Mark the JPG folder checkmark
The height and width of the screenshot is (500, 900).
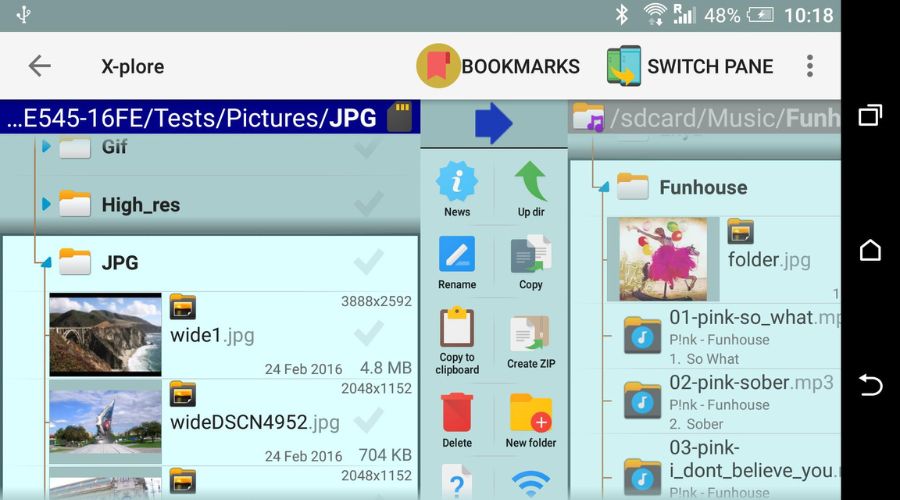(x=368, y=262)
